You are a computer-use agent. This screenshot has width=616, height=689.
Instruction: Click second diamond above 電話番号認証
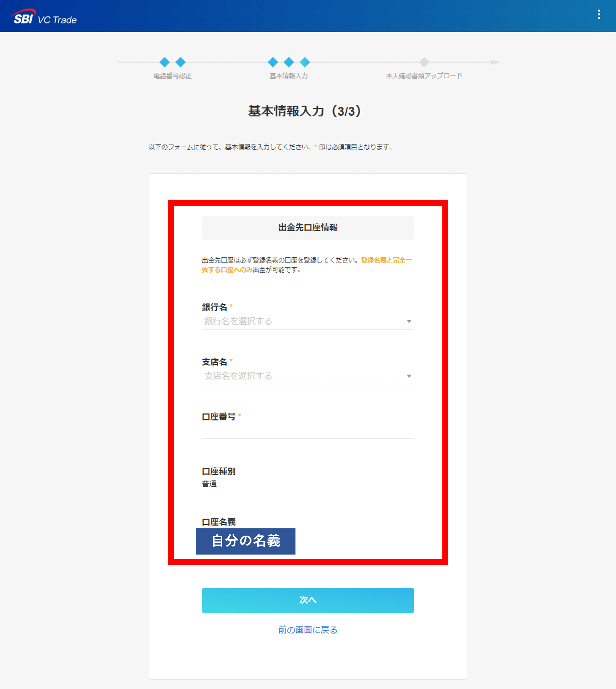pos(180,62)
